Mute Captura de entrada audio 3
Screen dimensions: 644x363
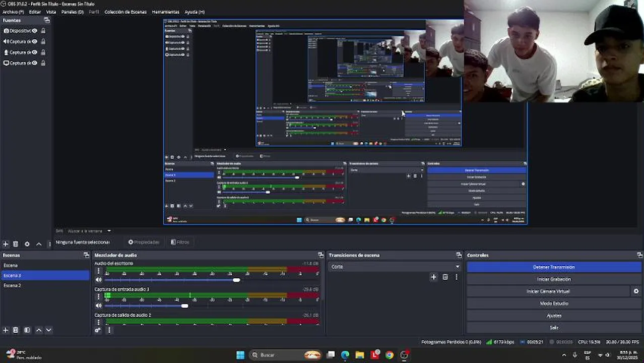coord(99,306)
